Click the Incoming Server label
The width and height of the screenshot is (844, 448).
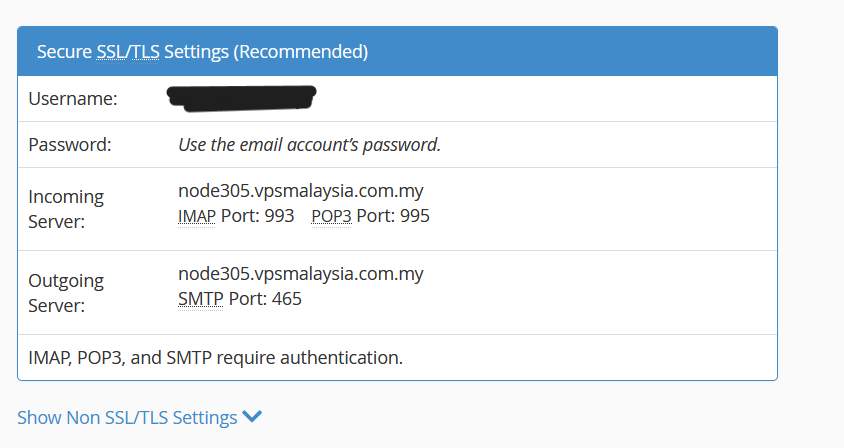[66, 209]
